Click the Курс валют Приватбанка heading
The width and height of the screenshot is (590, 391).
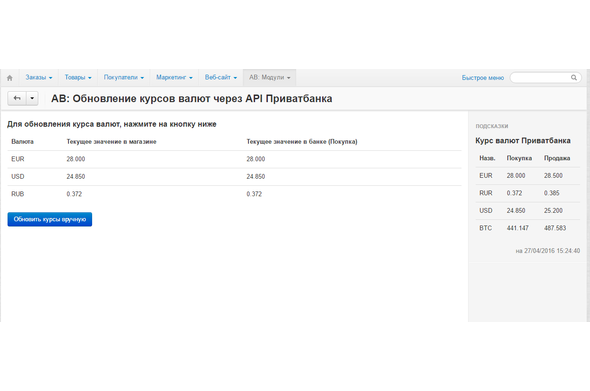point(523,140)
